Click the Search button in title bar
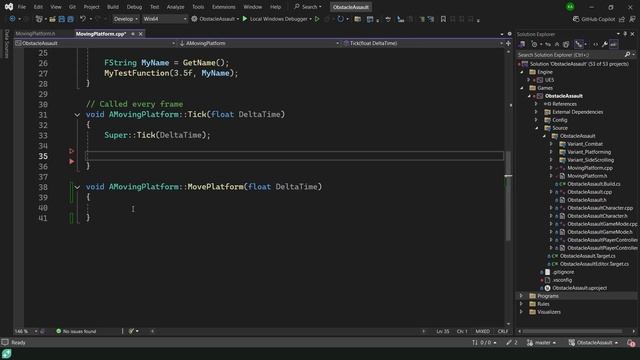The height and width of the screenshot is (360, 640). tap(308, 7)
